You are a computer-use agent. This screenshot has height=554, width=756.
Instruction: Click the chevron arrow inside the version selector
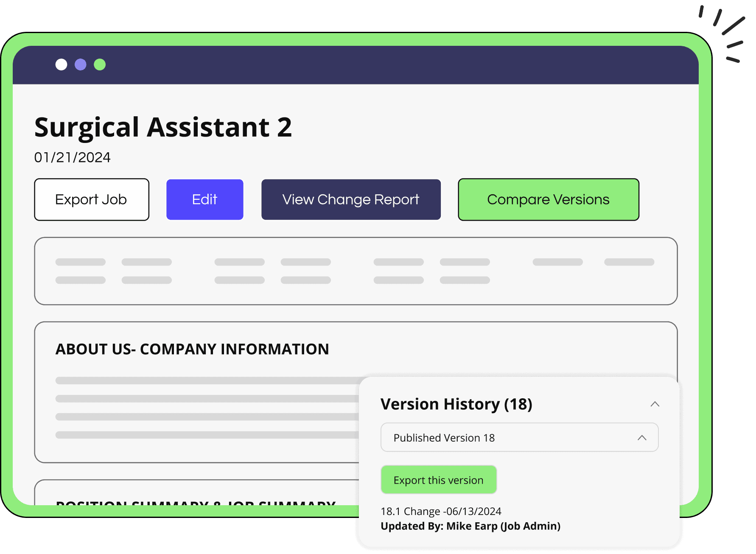point(642,437)
